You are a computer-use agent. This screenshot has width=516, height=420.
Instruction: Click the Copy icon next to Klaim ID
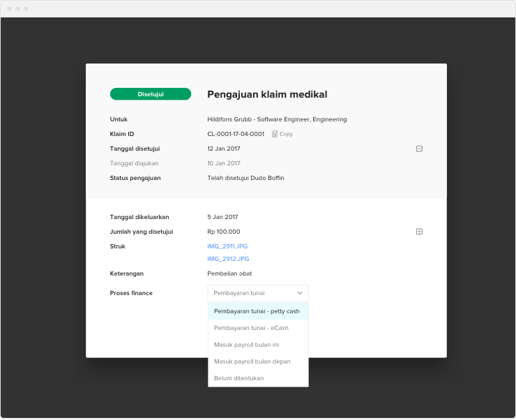(x=275, y=134)
